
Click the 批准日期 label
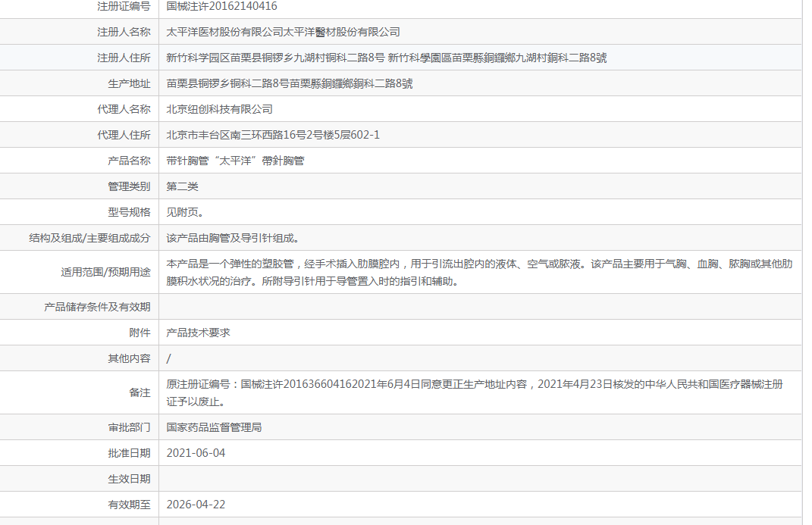[x=129, y=453]
